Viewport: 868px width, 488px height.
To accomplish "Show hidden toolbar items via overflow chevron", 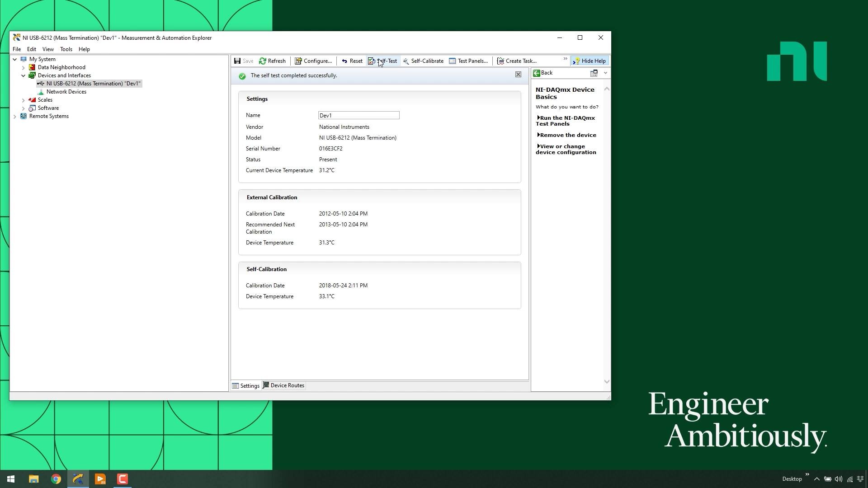I will 565,59.
